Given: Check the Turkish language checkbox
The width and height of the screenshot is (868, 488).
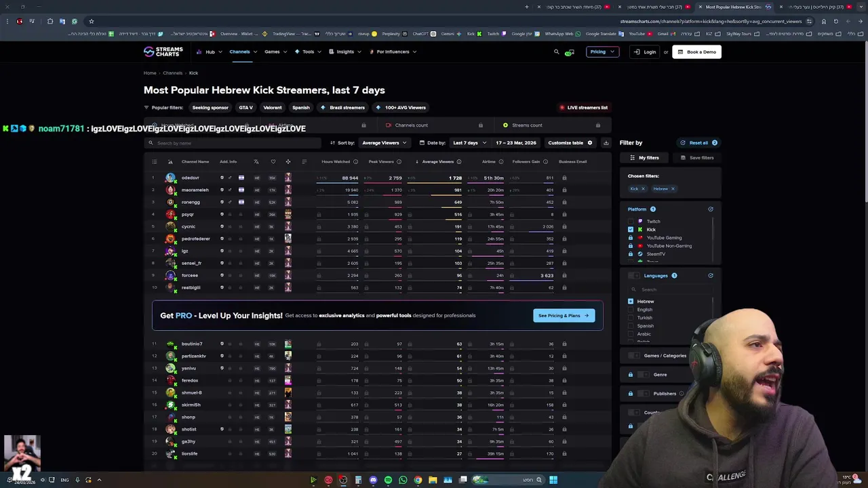Looking at the screenshot, I should [x=631, y=318].
